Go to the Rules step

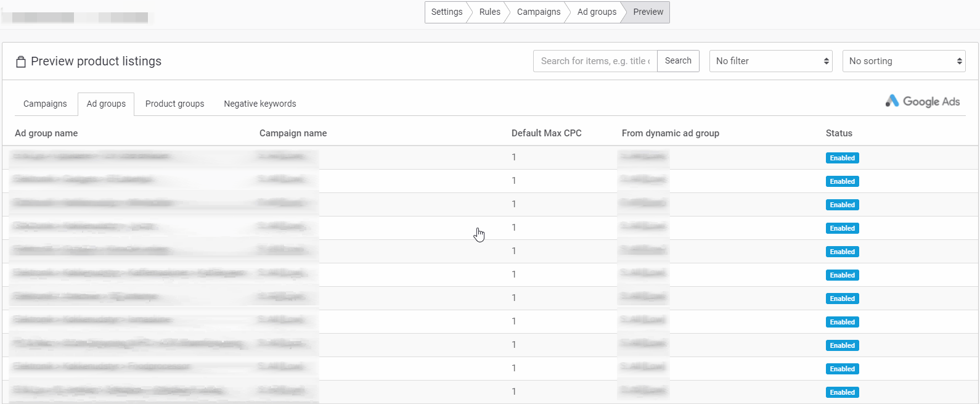coord(489,12)
